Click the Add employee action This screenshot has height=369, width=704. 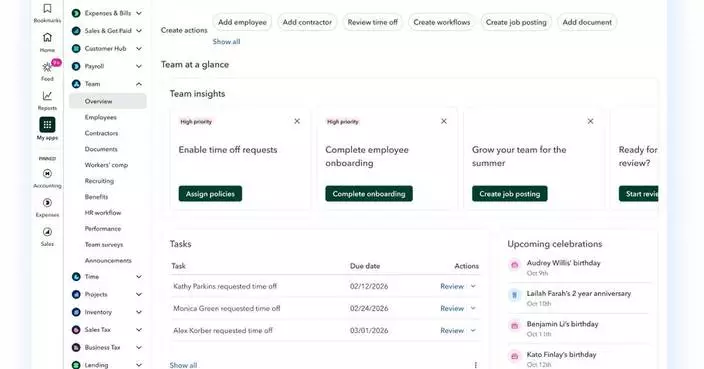coord(242,22)
